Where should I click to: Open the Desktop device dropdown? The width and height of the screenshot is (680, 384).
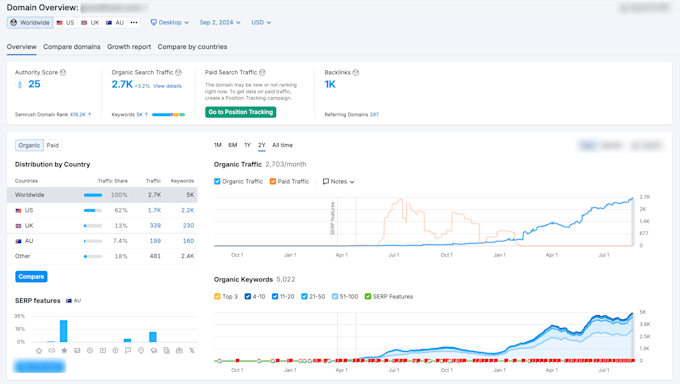point(170,23)
